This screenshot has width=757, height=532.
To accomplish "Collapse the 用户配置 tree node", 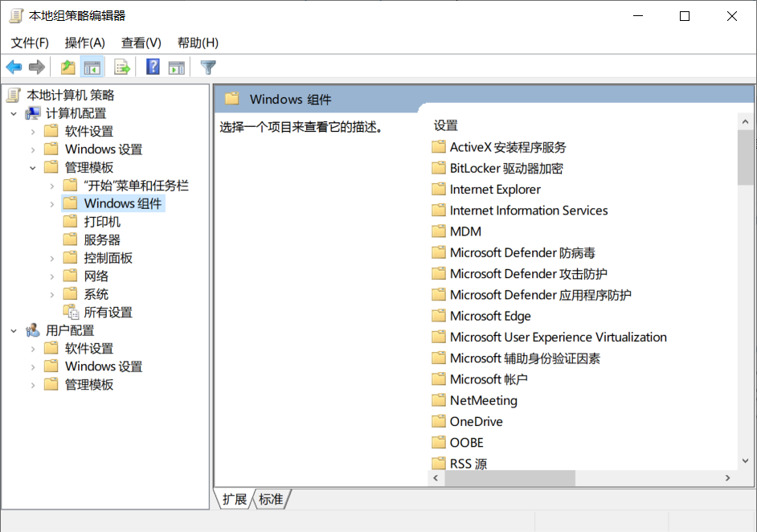I will (14, 330).
